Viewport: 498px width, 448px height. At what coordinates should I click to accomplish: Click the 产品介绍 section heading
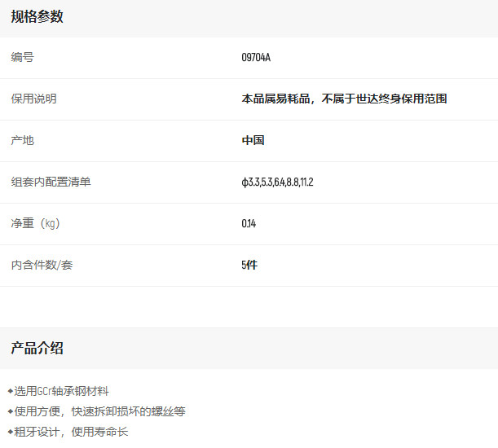[x=37, y=348]
